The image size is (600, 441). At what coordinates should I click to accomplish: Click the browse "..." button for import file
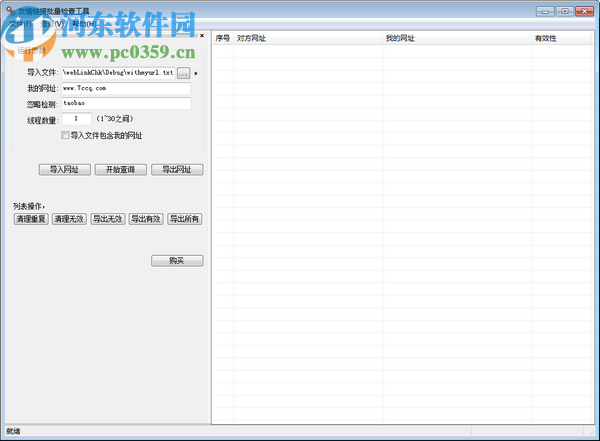(x=184, y=73)
